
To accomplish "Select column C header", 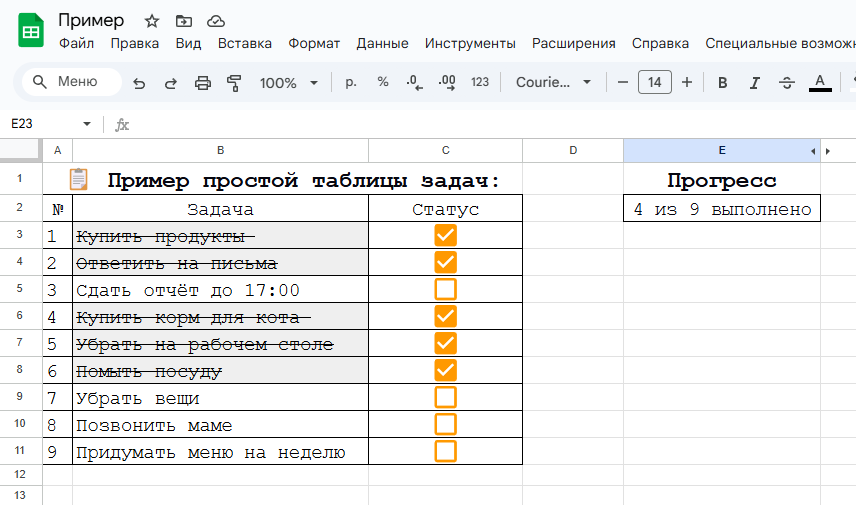I will (445, 150).
